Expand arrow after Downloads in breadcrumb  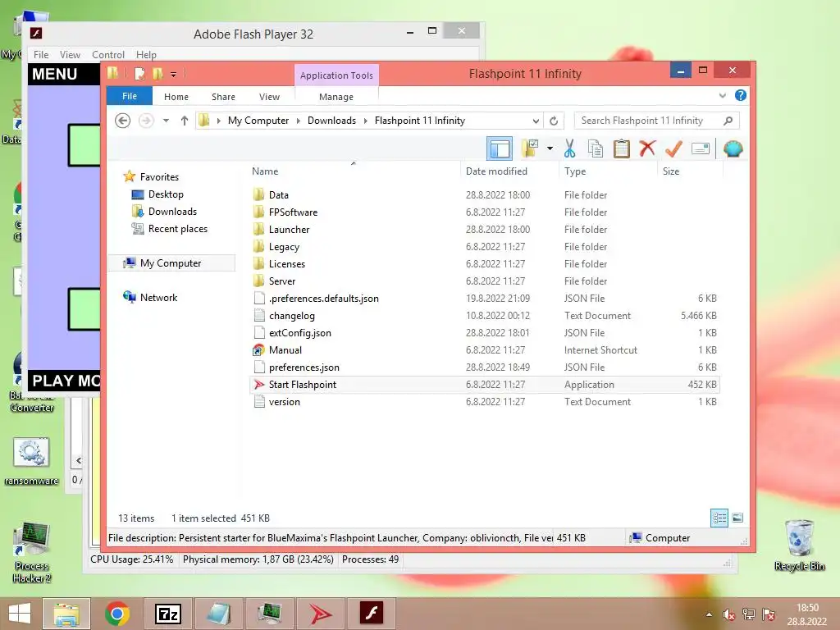point(365,121)
